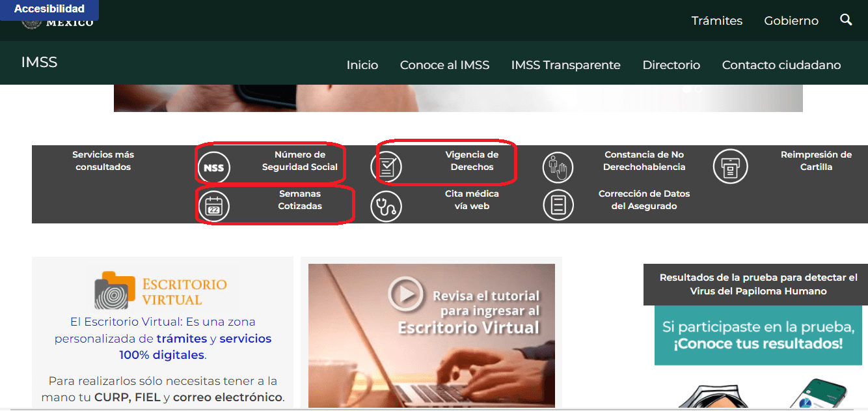Open the Gobierno menu

791,21
